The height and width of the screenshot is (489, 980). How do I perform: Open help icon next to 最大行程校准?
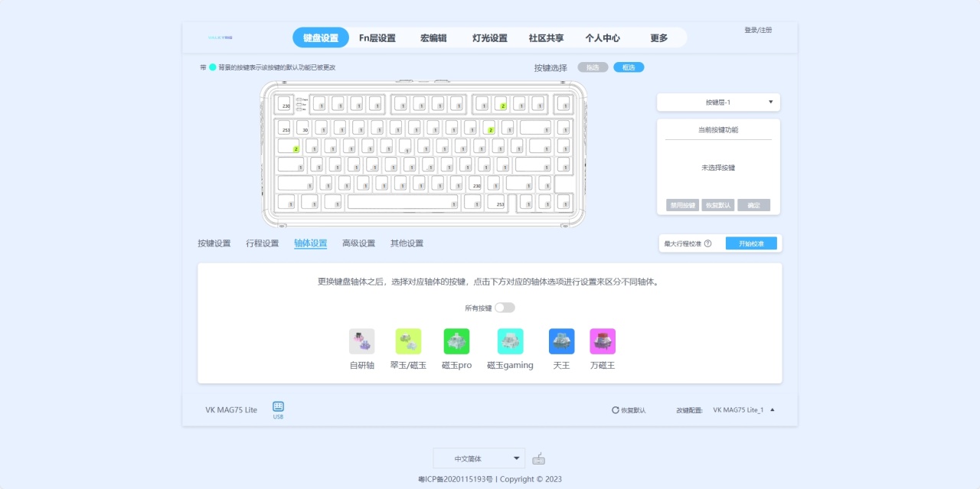707,243
